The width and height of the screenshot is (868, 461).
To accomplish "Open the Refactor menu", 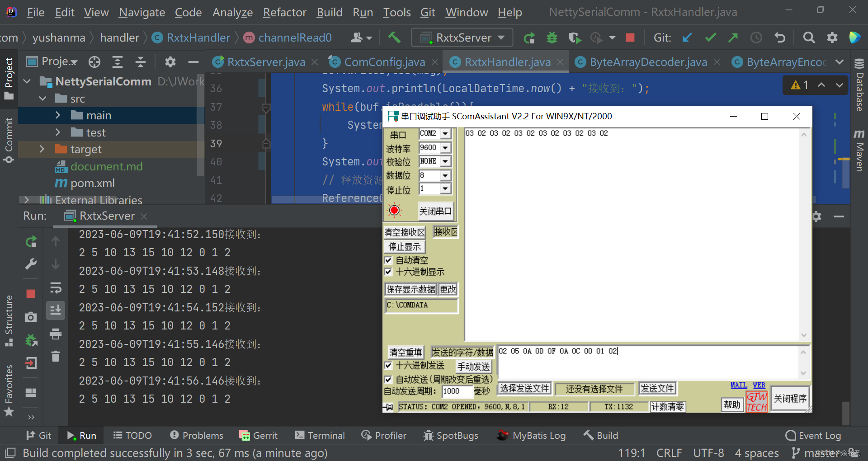I will click(x=284, y=12).
